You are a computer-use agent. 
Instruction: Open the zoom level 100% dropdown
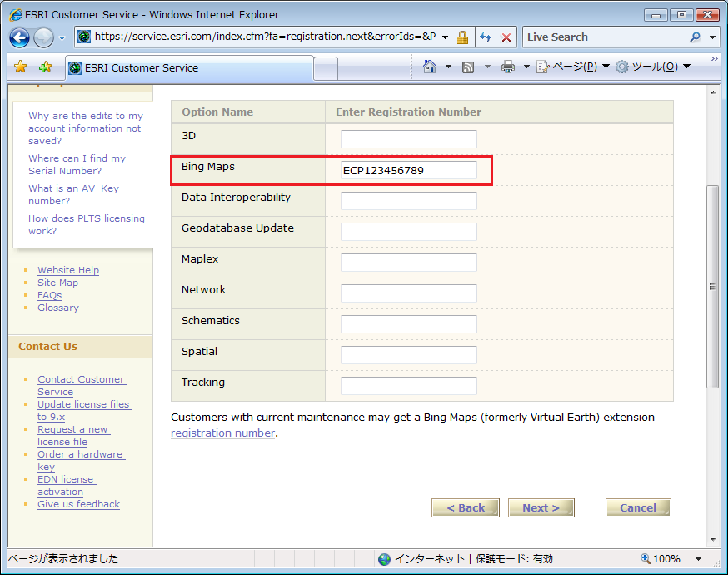698,559
